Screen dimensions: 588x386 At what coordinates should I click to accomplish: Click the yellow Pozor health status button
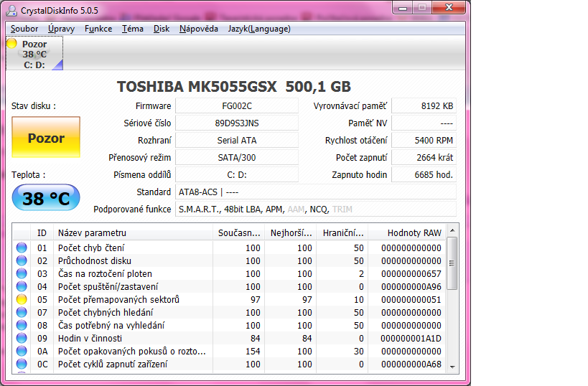pyautogui.click(x=46, y=137)
